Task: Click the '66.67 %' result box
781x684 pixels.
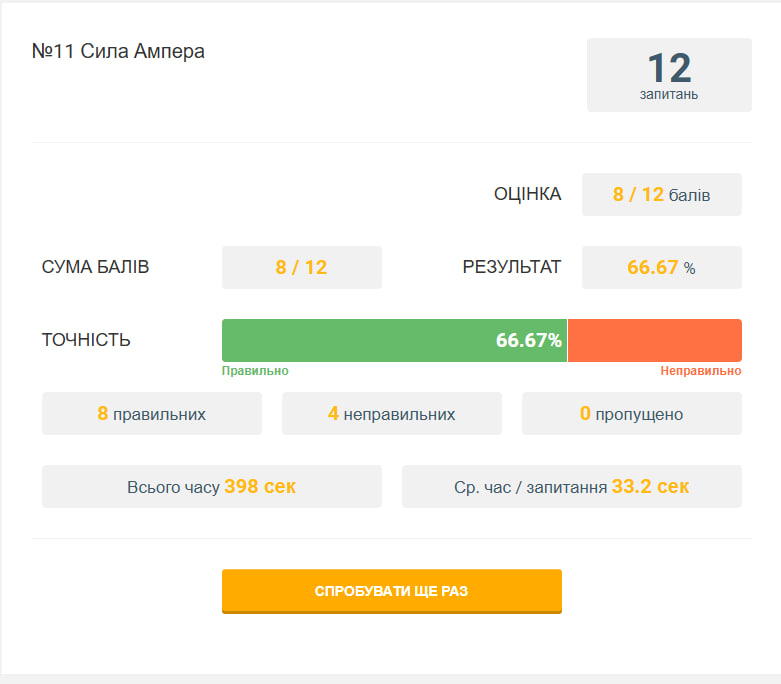Action: tap(661, 267)
